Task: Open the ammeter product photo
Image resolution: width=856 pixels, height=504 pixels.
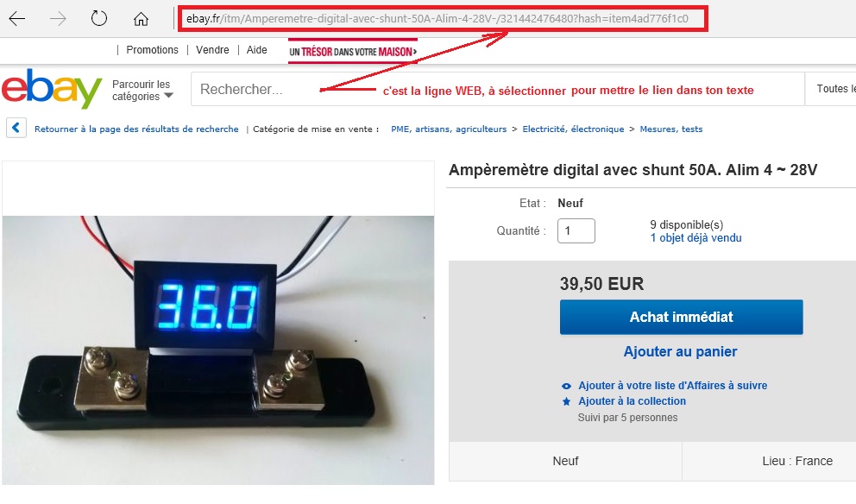Action: click(x=218, y=350)
